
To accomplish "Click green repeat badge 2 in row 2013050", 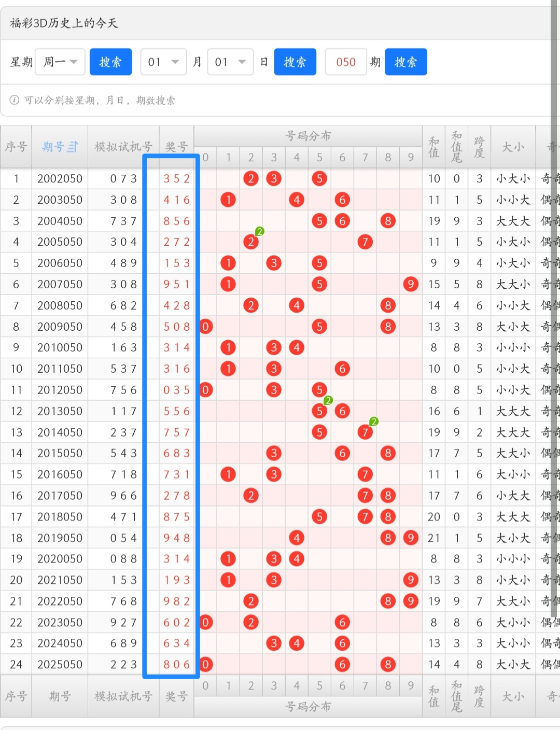I will (328, 400).
